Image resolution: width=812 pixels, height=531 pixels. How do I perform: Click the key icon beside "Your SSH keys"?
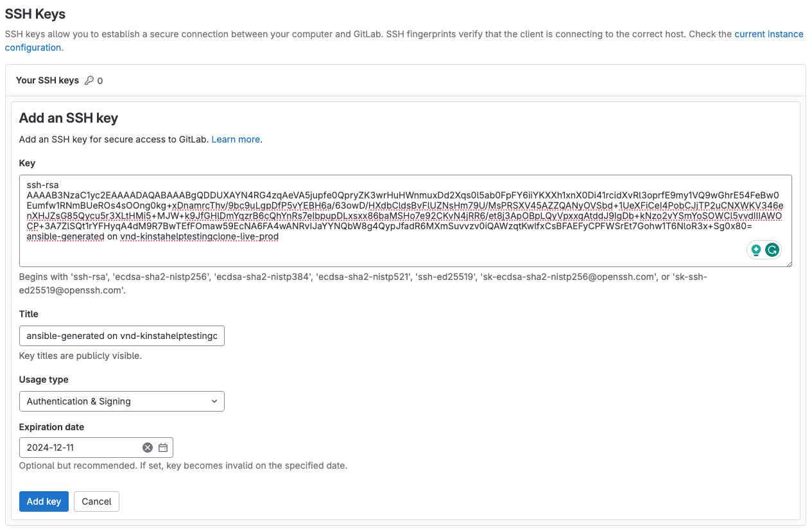tap(90, 80)
